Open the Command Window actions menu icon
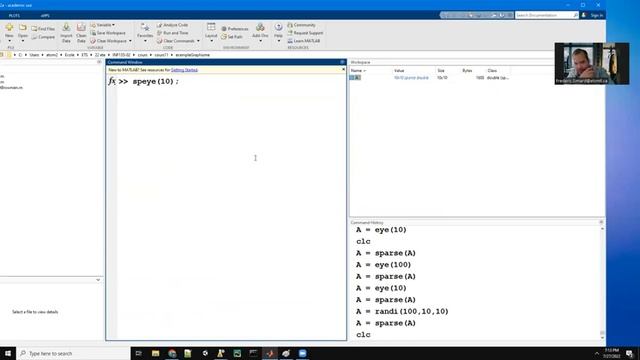The height and width of the screenshot is (360, 640). (x=342, y=62)
